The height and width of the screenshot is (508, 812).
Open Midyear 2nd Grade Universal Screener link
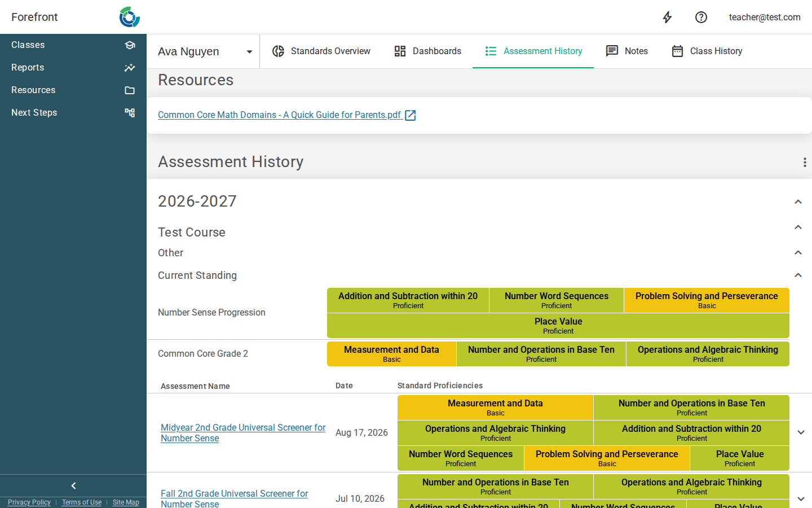[243, 433]
